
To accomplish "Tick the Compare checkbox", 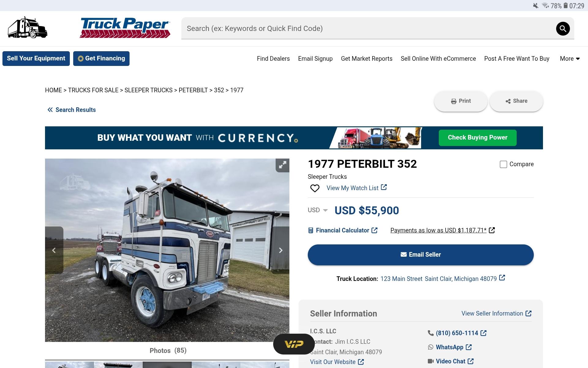I will coord(503,164).
